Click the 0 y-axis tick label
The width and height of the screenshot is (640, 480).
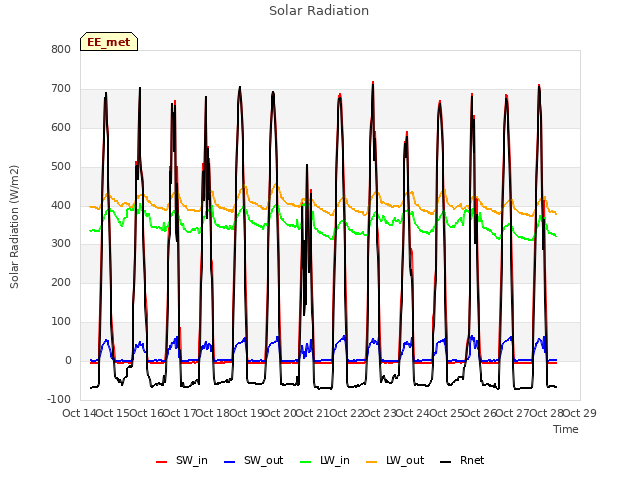pyautogui.click(x=68, y=360)
